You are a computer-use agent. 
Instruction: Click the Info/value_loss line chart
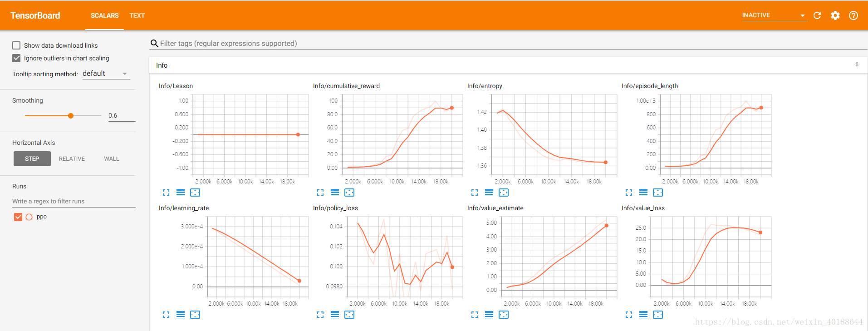pyautogui.click(x=711, y=257)
